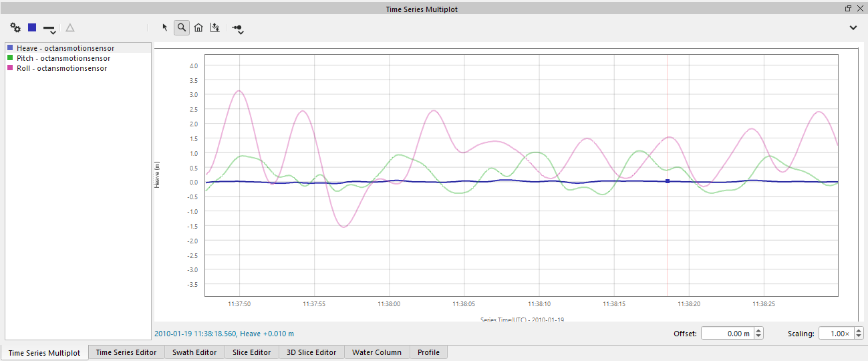Go to the Water Column tab
Screen dimensions: 868x361
pyautogui.click(x=377, y=352)
